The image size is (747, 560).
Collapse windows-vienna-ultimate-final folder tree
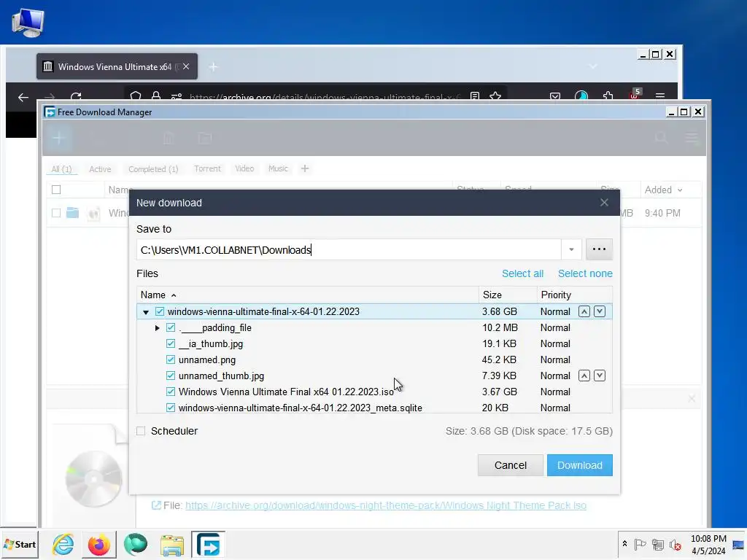(146, 312)
